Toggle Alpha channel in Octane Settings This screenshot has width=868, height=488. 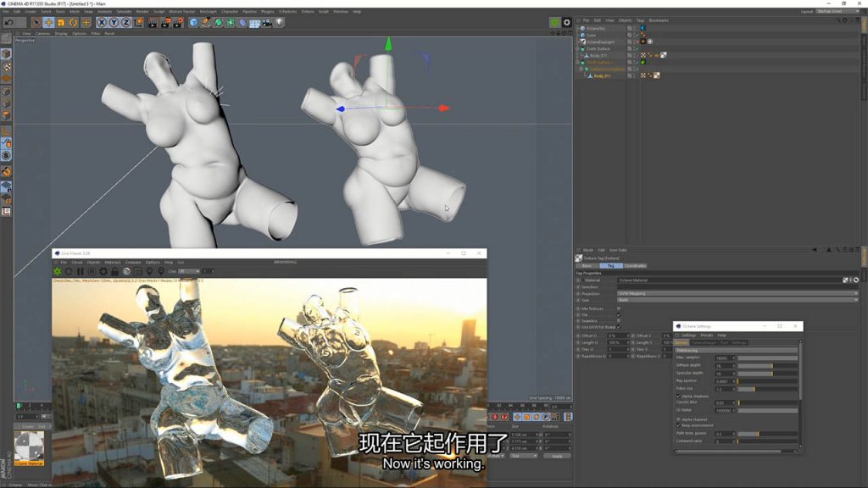pyautogui.click(x=679, y=419)
